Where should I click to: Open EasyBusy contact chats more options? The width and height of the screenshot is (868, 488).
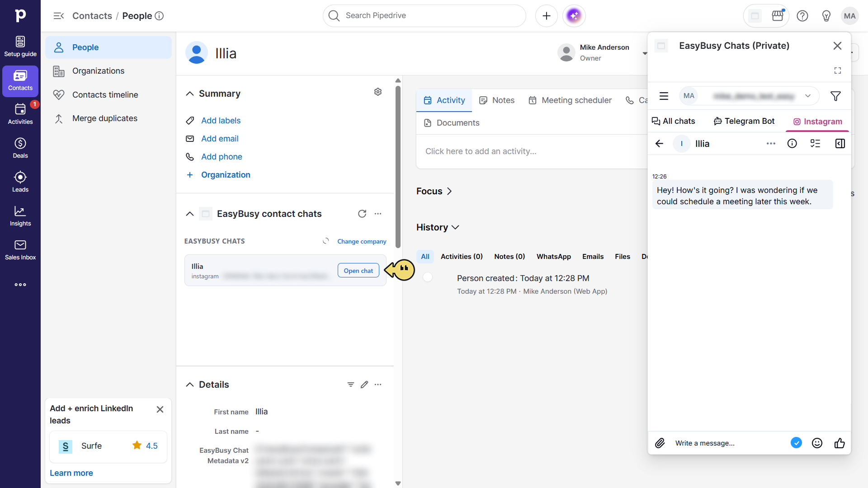click(x=378, y=214)
